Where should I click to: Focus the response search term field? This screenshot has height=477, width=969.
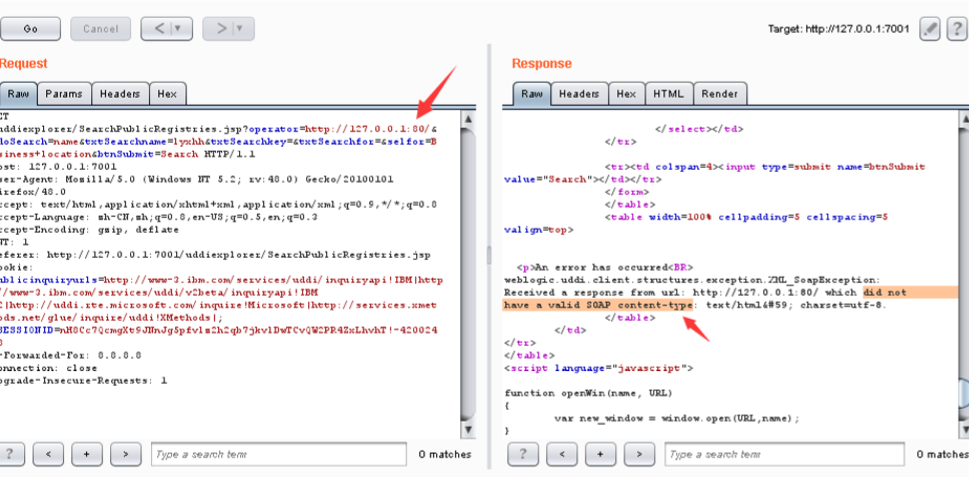pos(785,454)
